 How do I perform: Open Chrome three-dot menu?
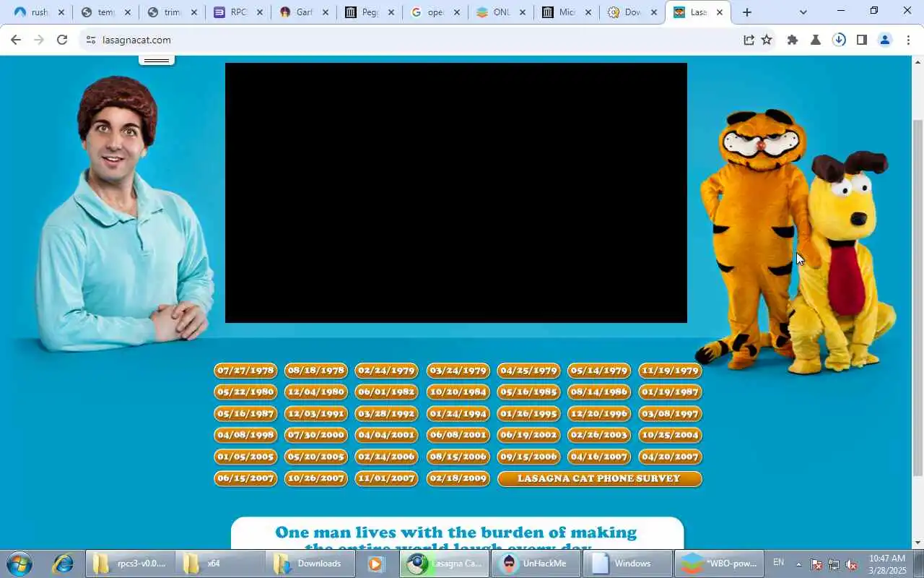pyautogui.click(x=907, y=40)
